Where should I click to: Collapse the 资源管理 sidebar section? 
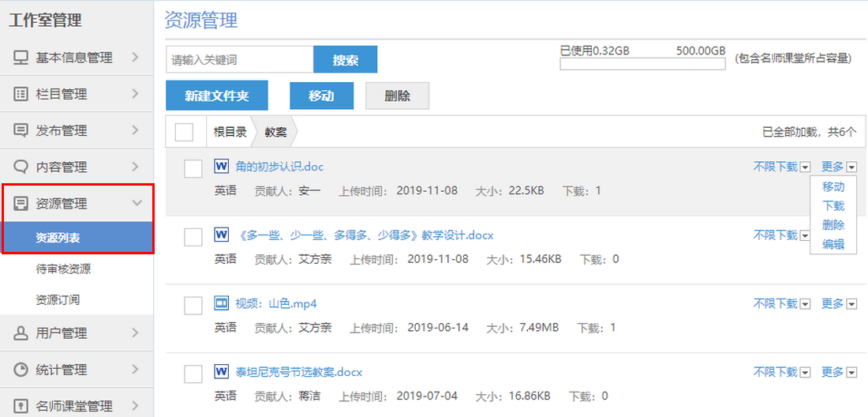tap(137, 204)
